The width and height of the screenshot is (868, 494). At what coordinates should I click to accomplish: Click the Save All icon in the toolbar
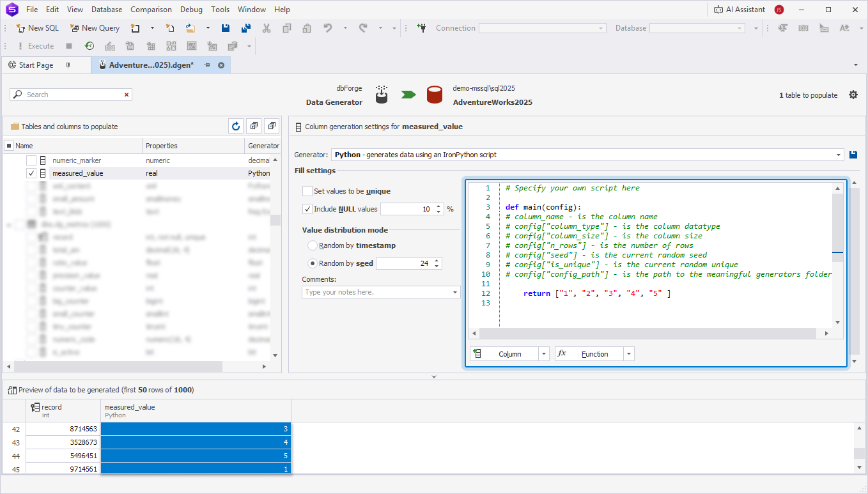pos(246,28)
